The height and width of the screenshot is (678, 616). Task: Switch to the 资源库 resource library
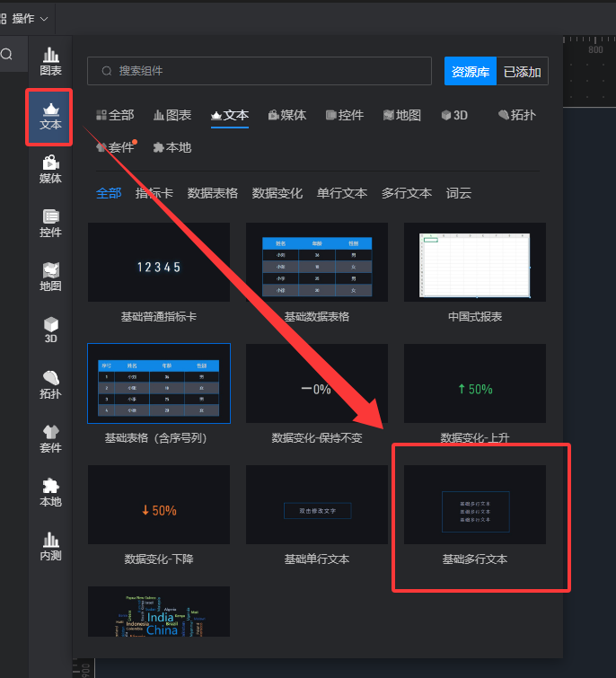(x=471, y=71)
